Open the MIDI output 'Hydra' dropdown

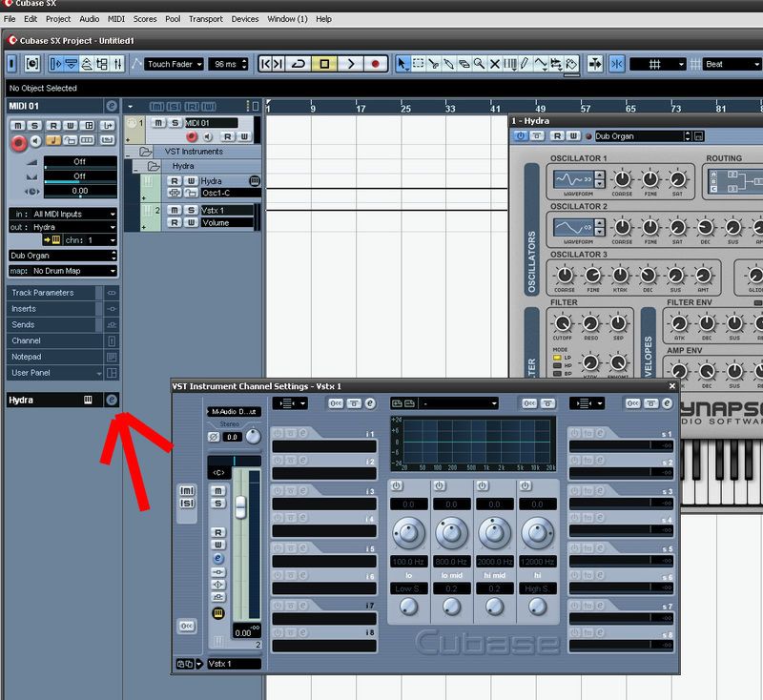pyautogui.click(x=63, y=227)
